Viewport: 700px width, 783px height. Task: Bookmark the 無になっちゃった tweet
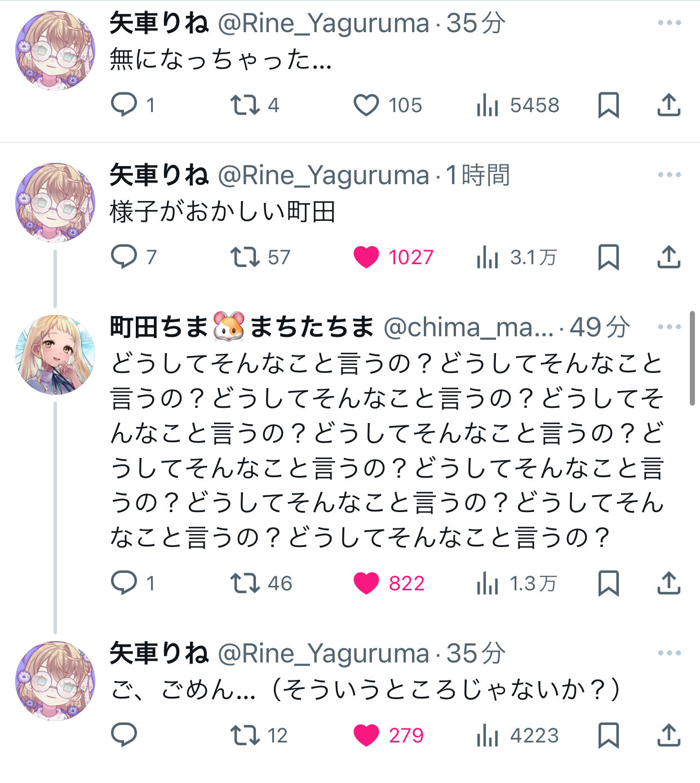tap(608, 105)
